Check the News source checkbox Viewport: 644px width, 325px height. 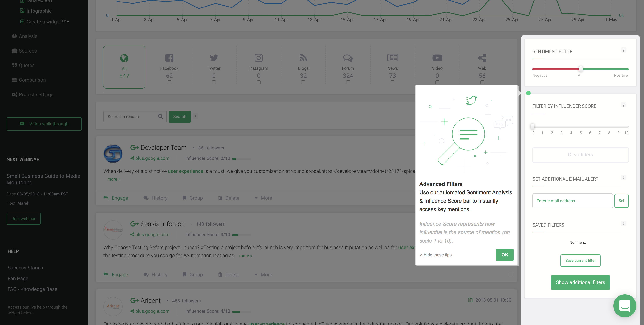click(393, 82)
